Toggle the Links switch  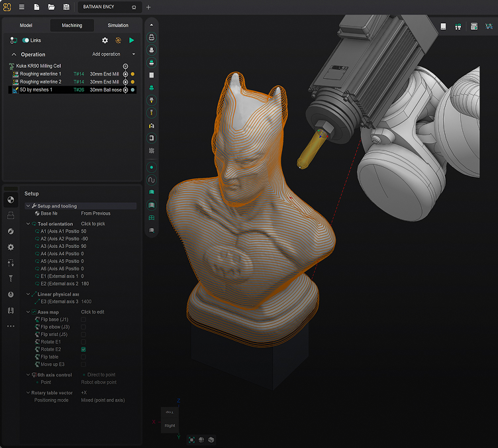(x=26, y=40)
